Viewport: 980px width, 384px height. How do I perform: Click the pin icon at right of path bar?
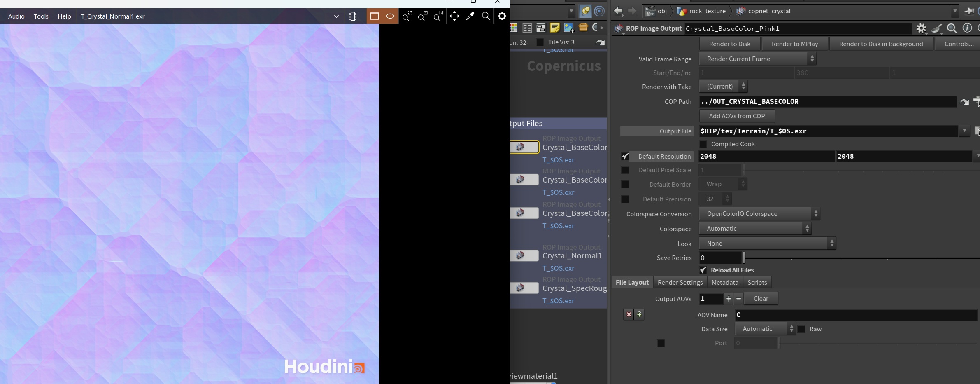[x=970, y=11]
